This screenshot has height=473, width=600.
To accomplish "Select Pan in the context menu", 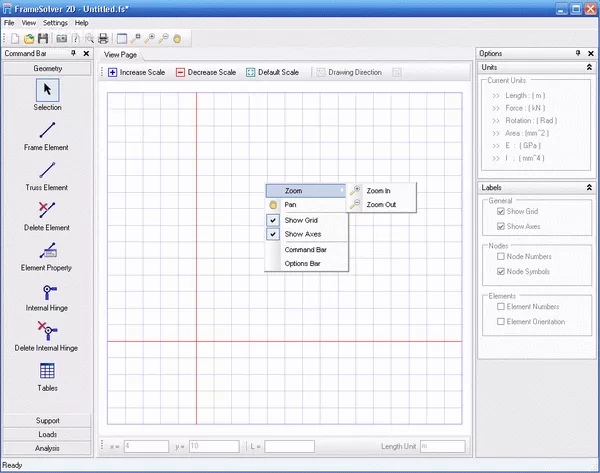I will pyautogui.click(x=306, y=205).
